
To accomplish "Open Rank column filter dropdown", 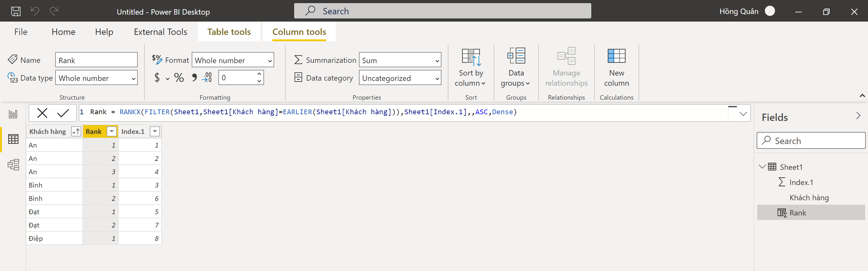I will click(111, 131).
